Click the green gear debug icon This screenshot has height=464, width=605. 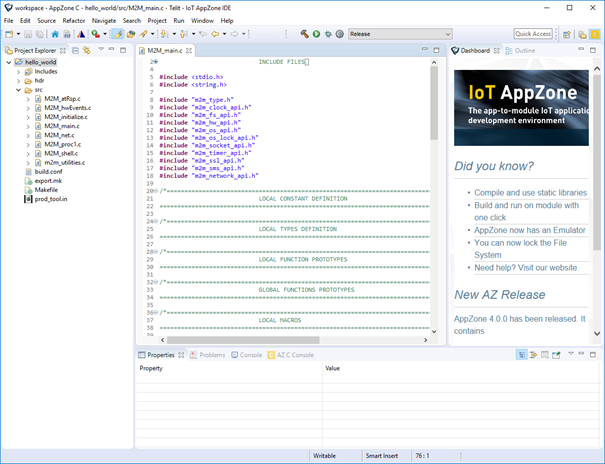coord(328,34)
